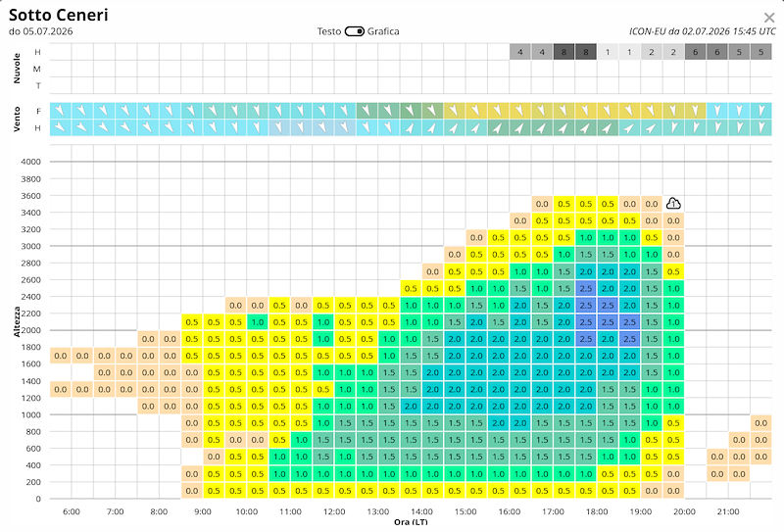Select the 2.5 cell in the 2500 m row

(586, 288)
